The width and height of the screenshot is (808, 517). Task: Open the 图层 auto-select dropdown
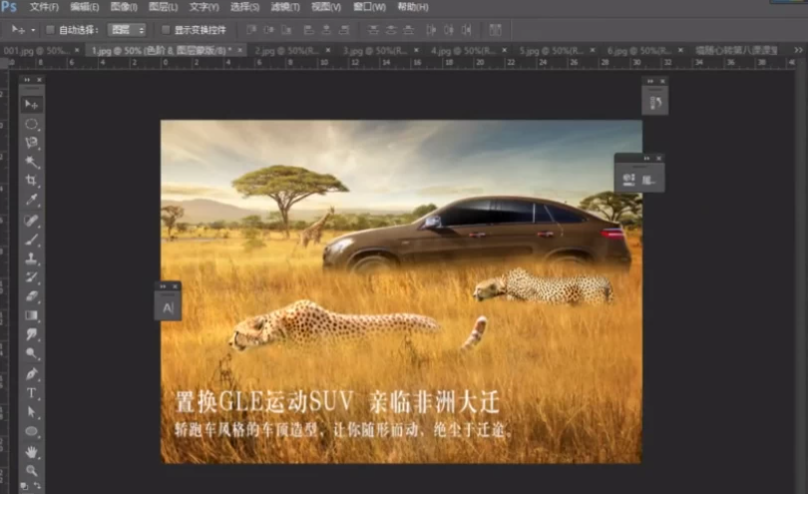127,30
